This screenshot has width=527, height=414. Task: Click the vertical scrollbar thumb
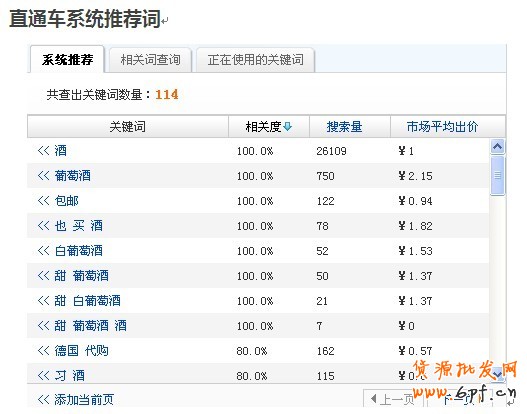498,175
